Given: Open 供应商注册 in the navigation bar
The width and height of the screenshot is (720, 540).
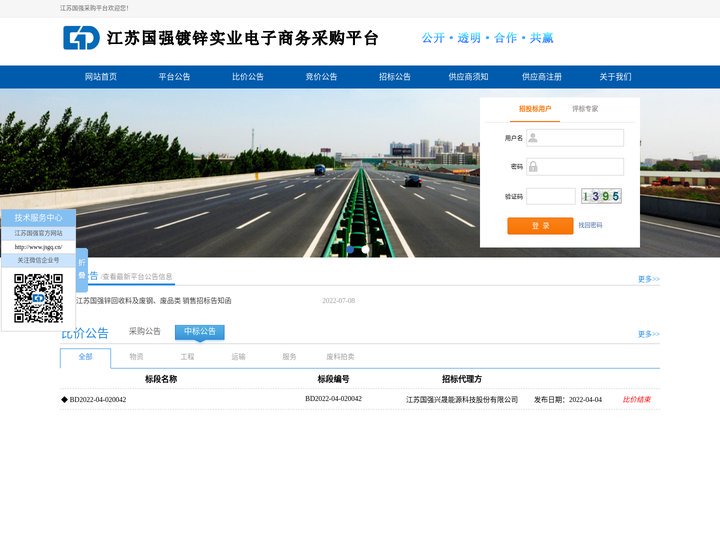Looking at the screenshot, I should pyautogui.click(x=542, y=77).
